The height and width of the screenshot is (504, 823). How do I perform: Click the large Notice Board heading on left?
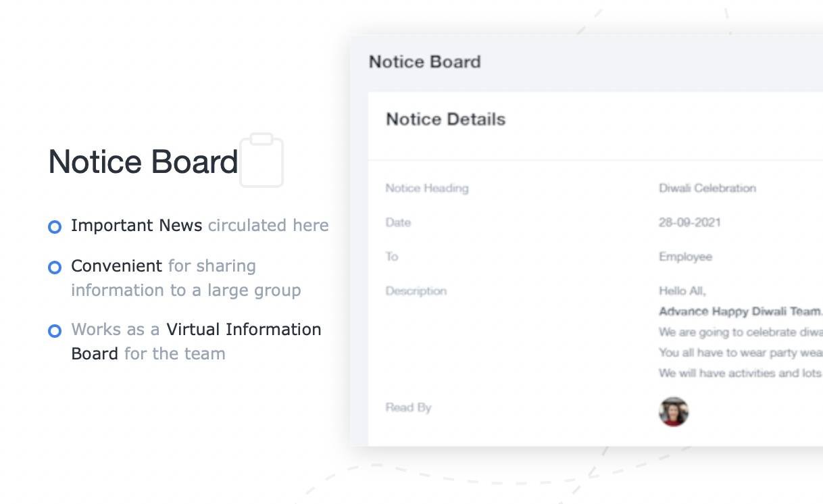(x=143, y=162)
